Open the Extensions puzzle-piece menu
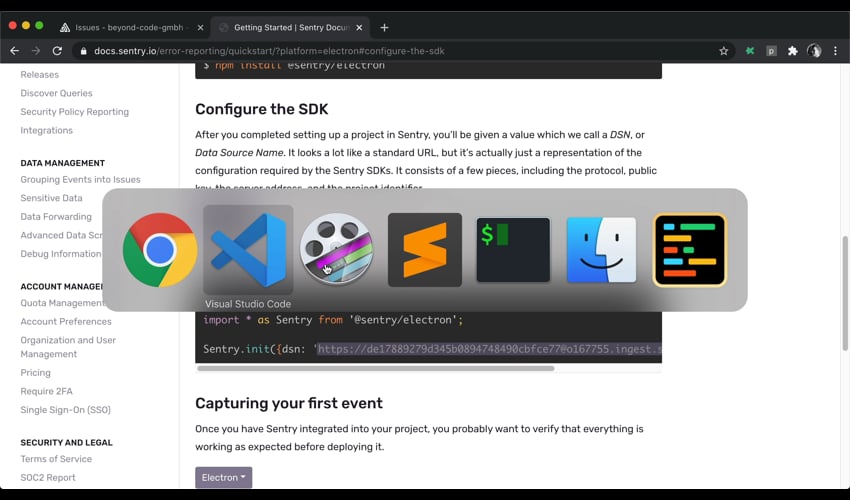 (x=793, y=51)
